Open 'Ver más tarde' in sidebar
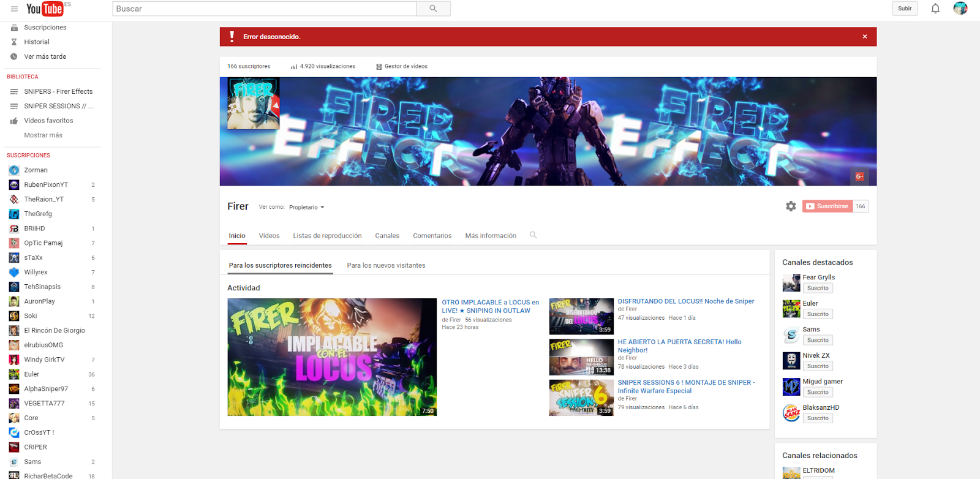 (45, 56)
